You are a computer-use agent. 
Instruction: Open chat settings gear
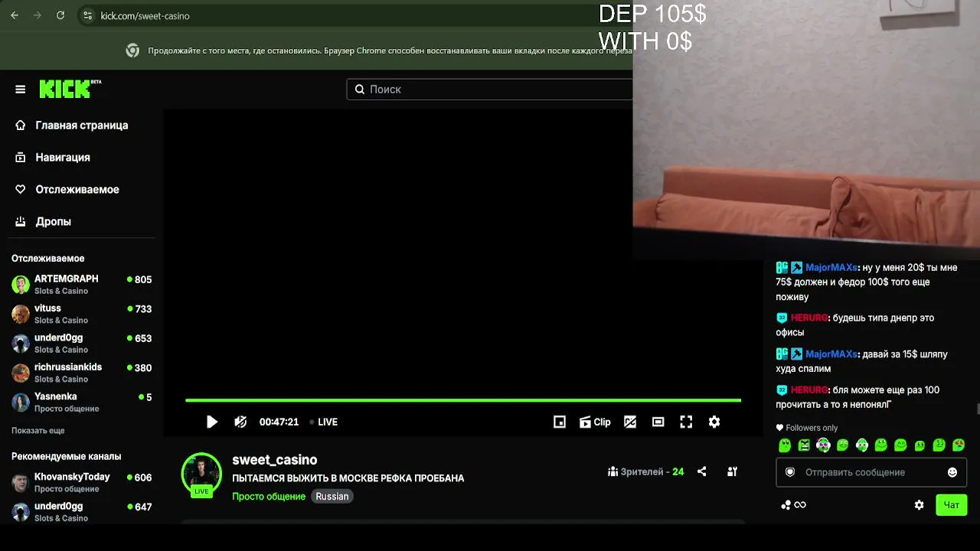(x=920, y=505)
